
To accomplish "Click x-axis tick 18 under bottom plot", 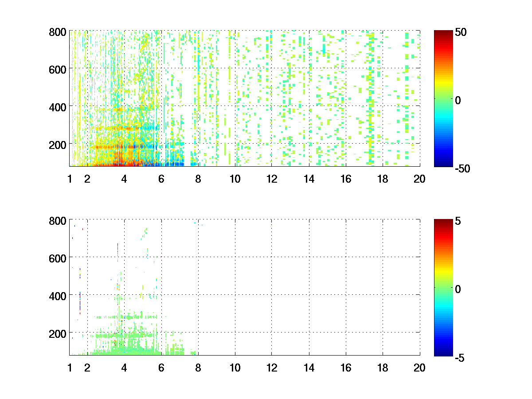I will pos(383,368).
